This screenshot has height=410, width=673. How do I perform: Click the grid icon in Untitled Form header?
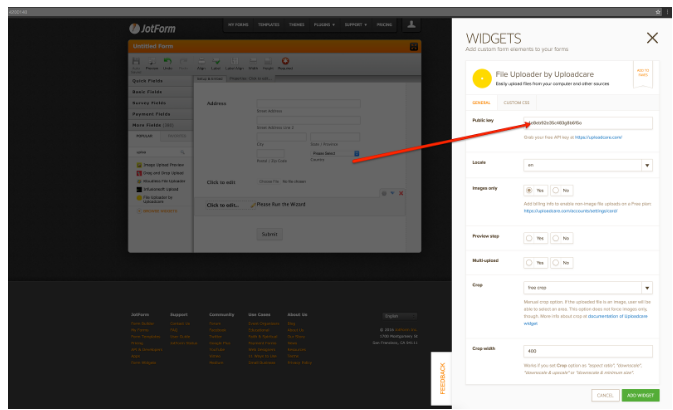click(414, 46)
